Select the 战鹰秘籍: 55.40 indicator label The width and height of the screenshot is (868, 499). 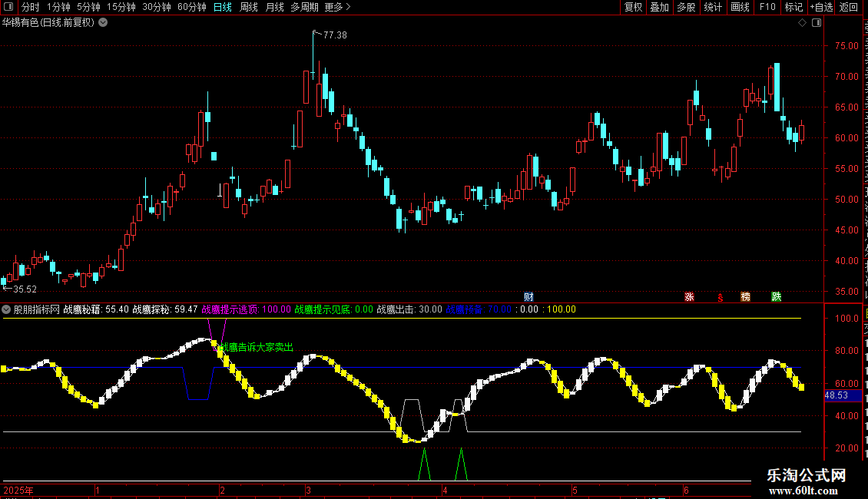[96, 309]
